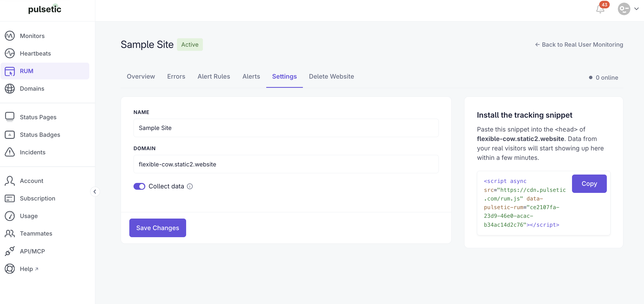This screenshot has height=304, width=644.
Task: Click the Name input field
Action: 286,128
